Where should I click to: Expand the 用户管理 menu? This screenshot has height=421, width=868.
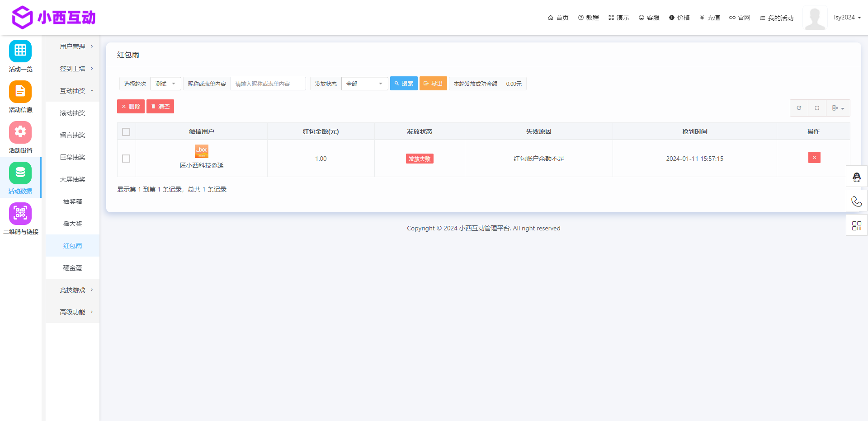click(x=72, y=47)
